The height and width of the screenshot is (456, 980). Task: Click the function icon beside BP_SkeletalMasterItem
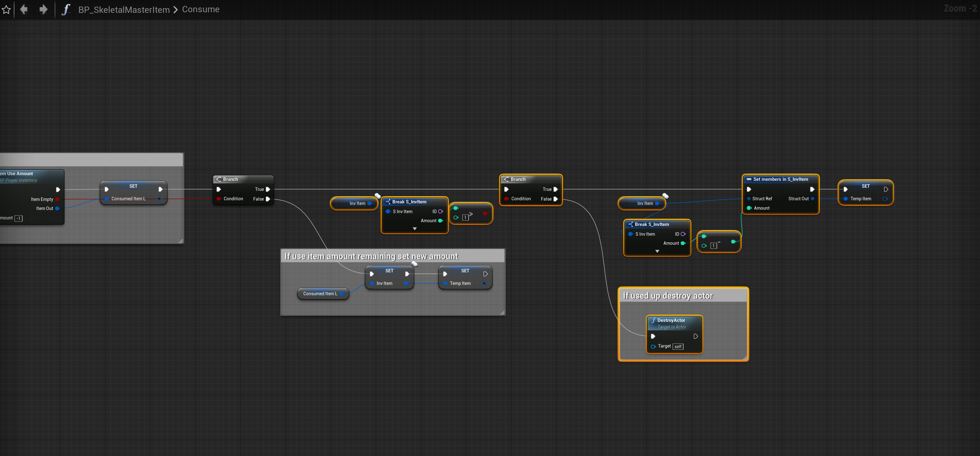(66, 9)
